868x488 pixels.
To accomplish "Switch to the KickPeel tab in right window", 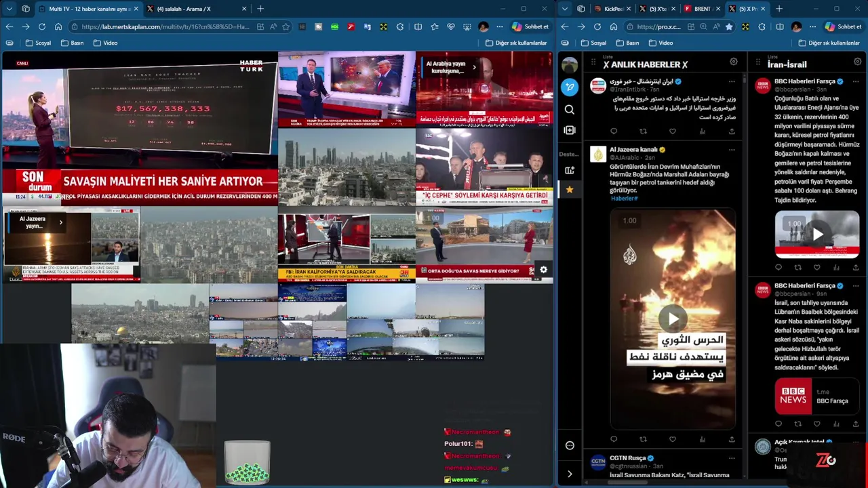I will pyautogui.click(x=613, y=9).
